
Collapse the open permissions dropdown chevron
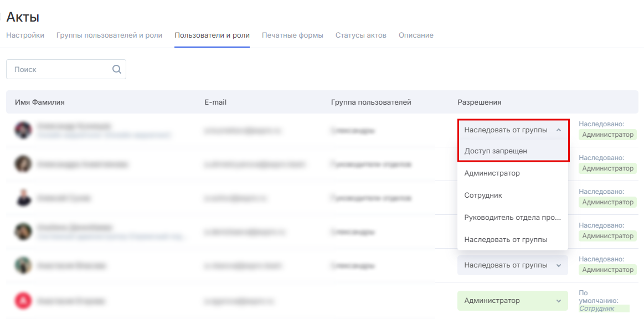click(x=558, y=130)
